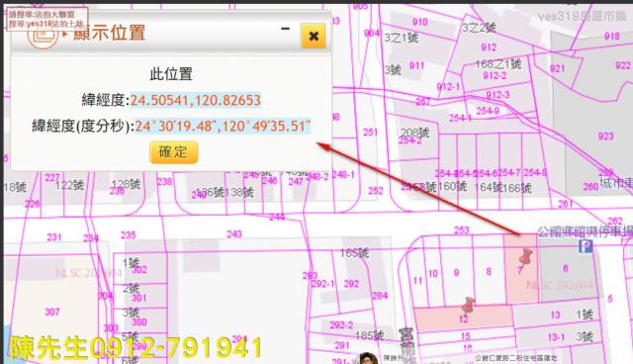Click the 3之1號 address label
Screen dimensions: 633x364
pyautogui.click(x=402, y=38)
